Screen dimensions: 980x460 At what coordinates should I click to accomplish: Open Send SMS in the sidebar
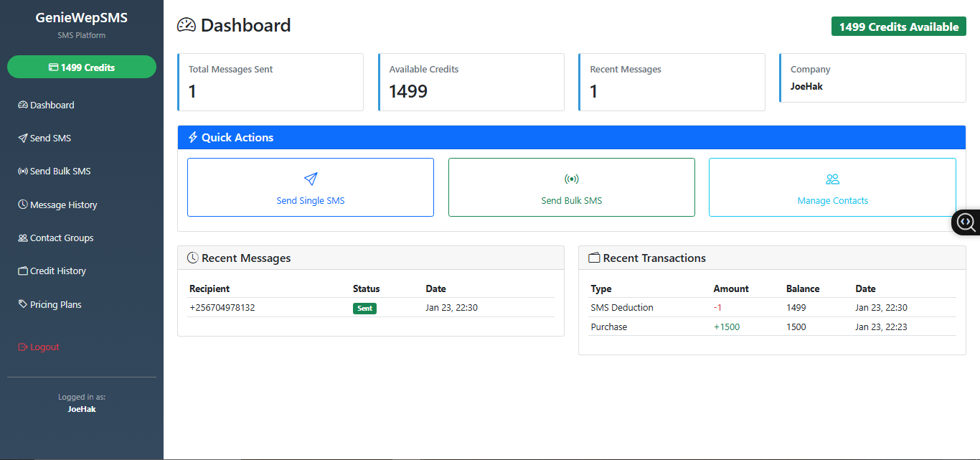coord(50,138)
